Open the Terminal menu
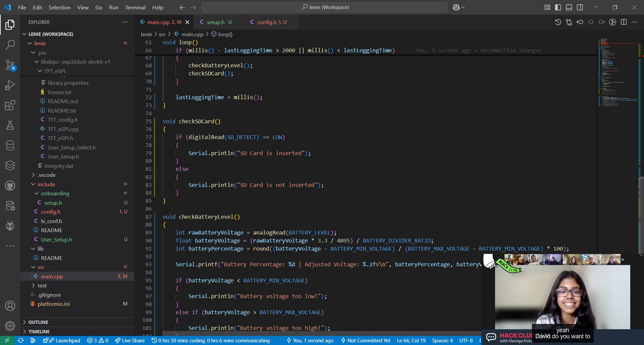Viewport: 644px width, 345px height. tap(135, 7)
